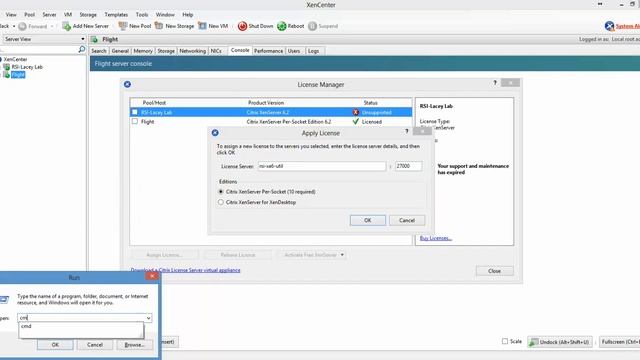
Task: Click the Fullscreen console button
Action: pyautogui.click(x=620, y=342)
